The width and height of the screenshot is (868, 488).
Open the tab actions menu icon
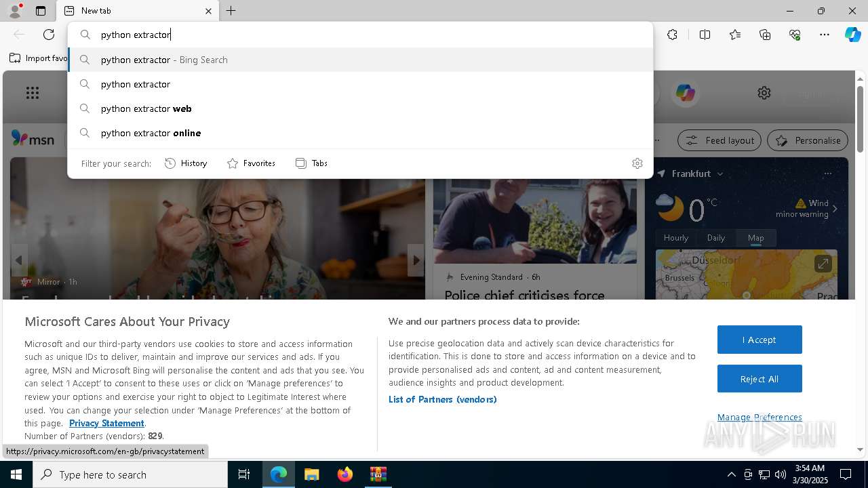(x=41, y=11)
